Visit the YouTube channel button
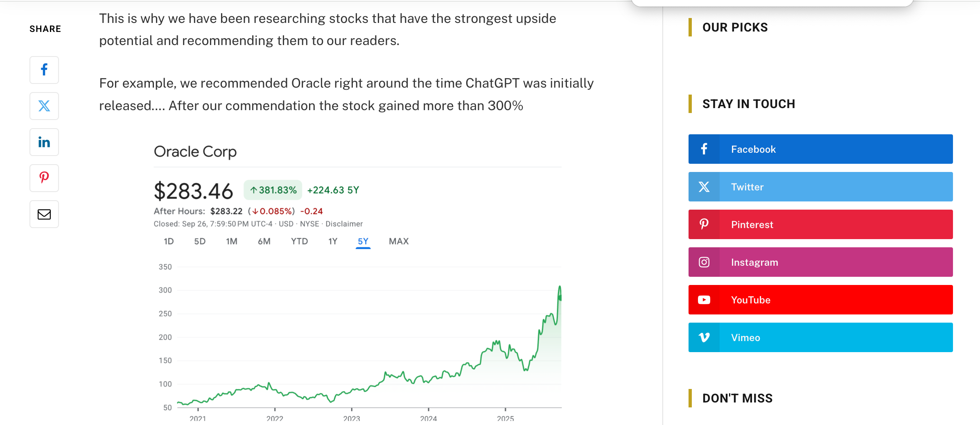Image resolution: width=980 pixels, height=425 pixels. click(820, 300)
